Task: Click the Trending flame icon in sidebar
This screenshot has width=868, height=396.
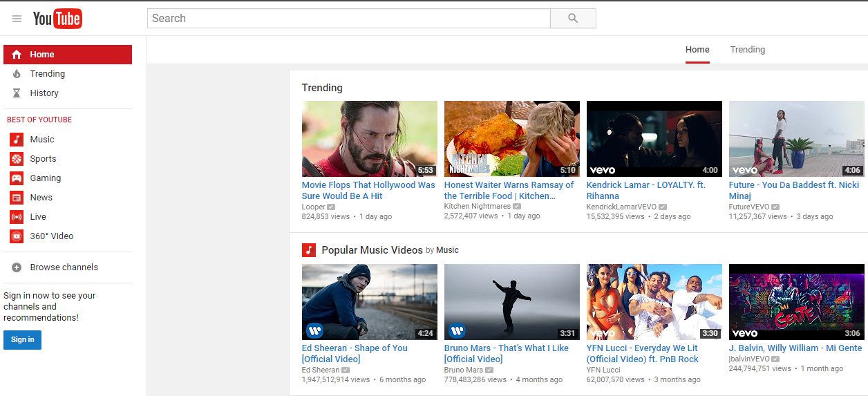Action: click(x=17, y=74)
